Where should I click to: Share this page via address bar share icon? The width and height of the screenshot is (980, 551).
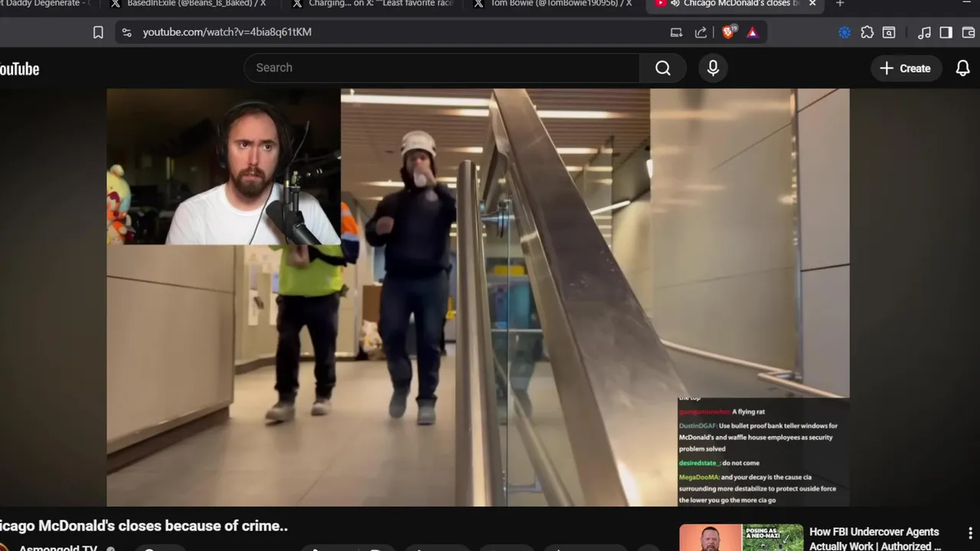point(701,32)
